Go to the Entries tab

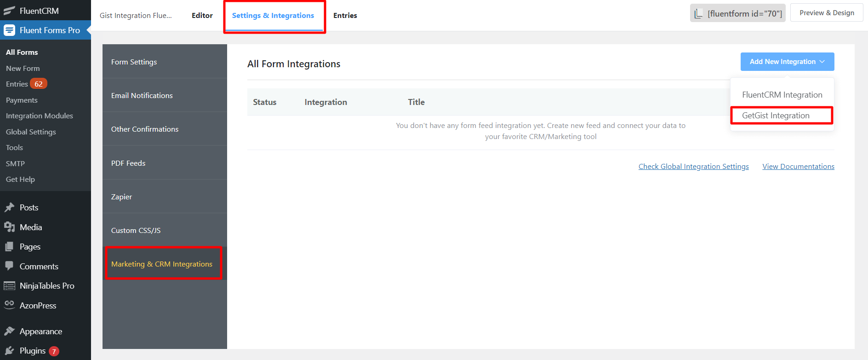(x=345, y=16)
